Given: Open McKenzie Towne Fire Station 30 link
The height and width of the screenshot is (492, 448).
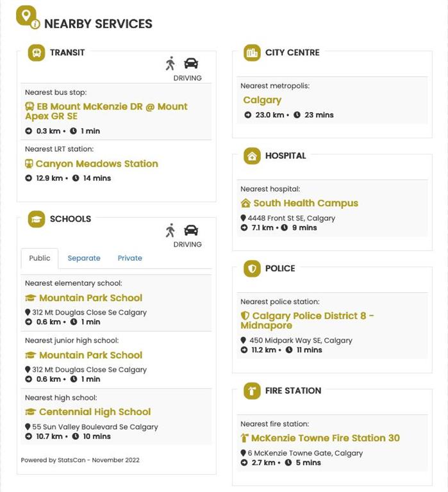Looking at the screenshot, I should (x=325, y=438).
